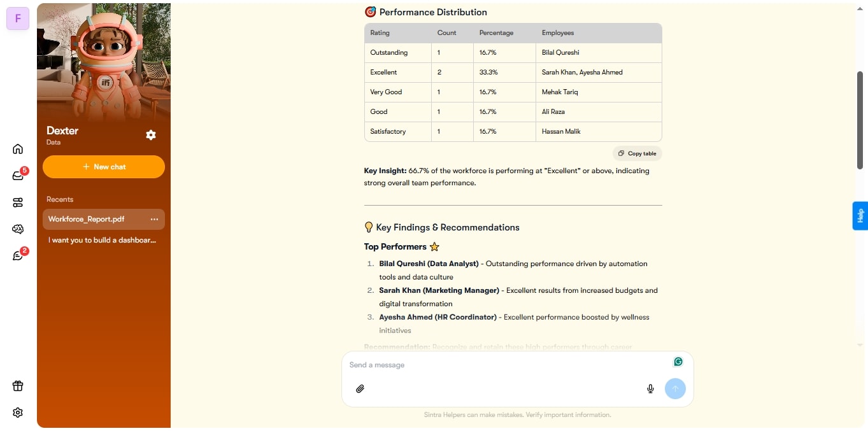Open the brain AI icon in sidebar
Viewport: 868px width, 431px height.
[17, 229]
